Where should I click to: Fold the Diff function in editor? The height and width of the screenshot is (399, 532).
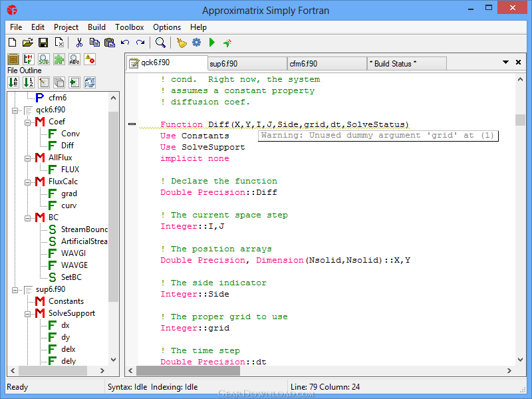pyautogui.click(x=132, y=124)
